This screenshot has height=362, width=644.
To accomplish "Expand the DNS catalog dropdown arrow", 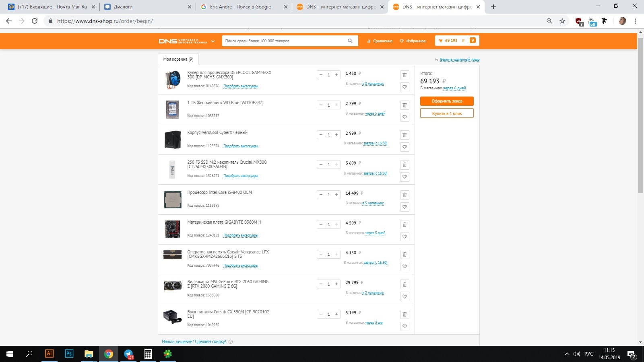I will pyautogui.click(x=213, y=41).
